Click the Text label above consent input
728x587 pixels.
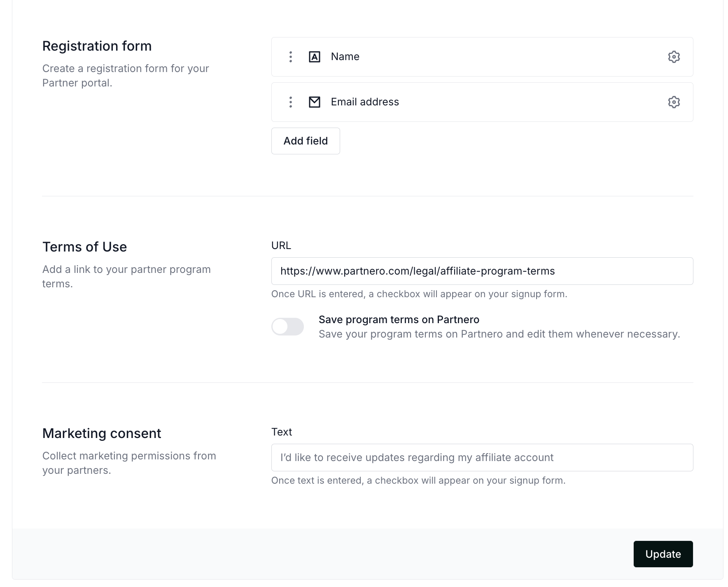click(282, 432)
